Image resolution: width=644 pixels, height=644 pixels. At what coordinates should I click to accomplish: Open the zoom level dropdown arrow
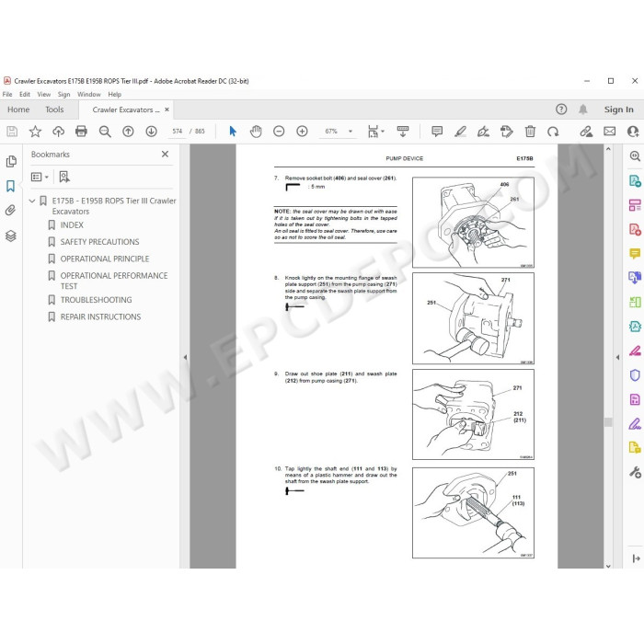tap(351, 132)
